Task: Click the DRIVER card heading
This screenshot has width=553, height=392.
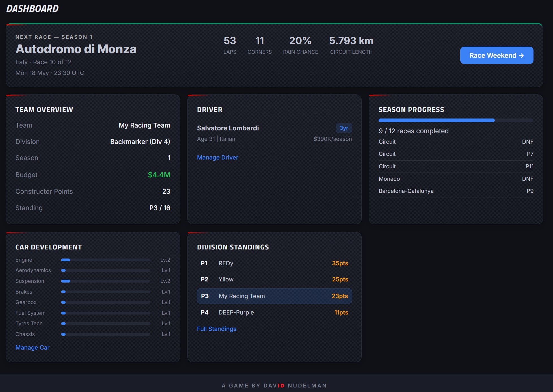Action: (209, 110)
